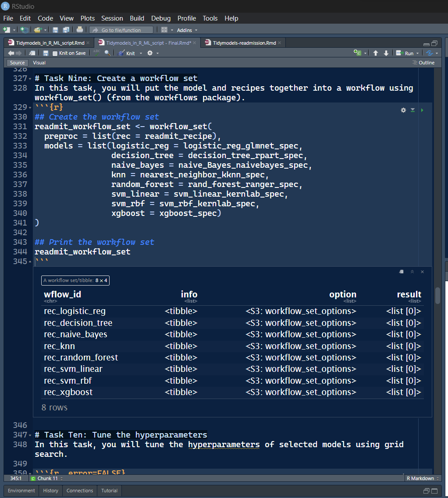
Task: Open the Tutorial pane tab
Action: point(110,491)
